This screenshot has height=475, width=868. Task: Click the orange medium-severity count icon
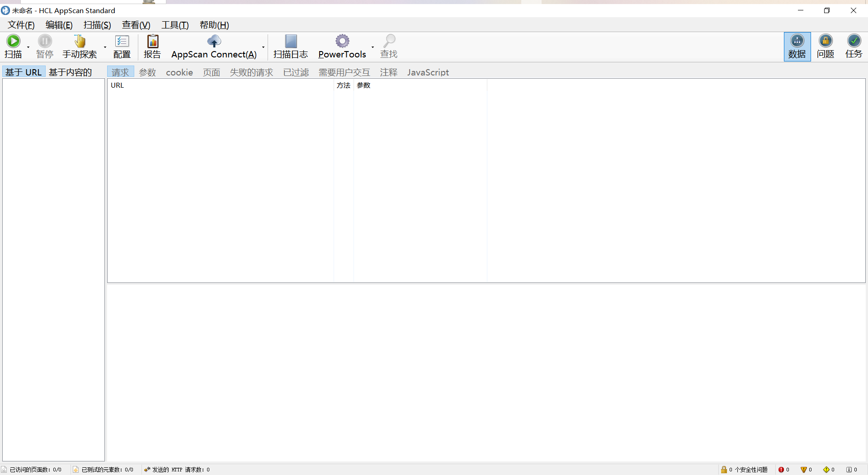click(x=803, y=470)
